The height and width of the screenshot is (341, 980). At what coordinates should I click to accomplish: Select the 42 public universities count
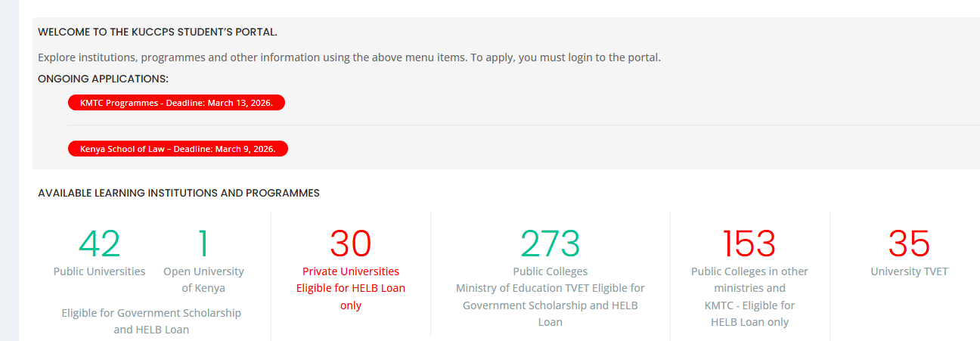pyautogui.click(x=99, y=243)
